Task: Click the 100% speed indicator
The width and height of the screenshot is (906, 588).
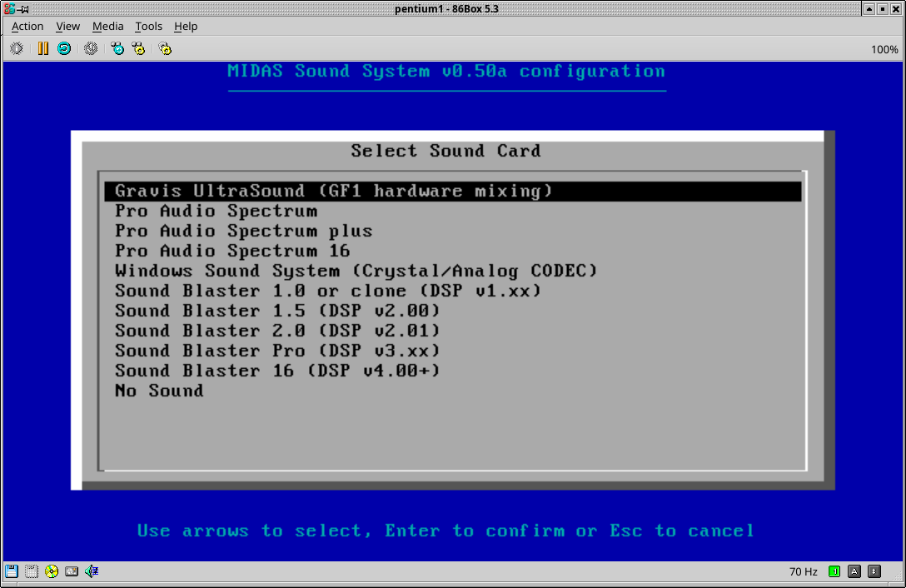Action: tap(884, 50)
